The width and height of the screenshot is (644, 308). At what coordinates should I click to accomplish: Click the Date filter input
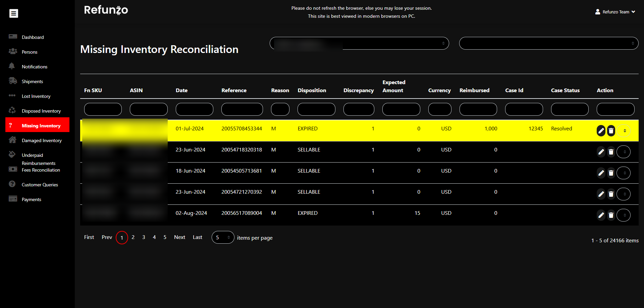(195, 109)
